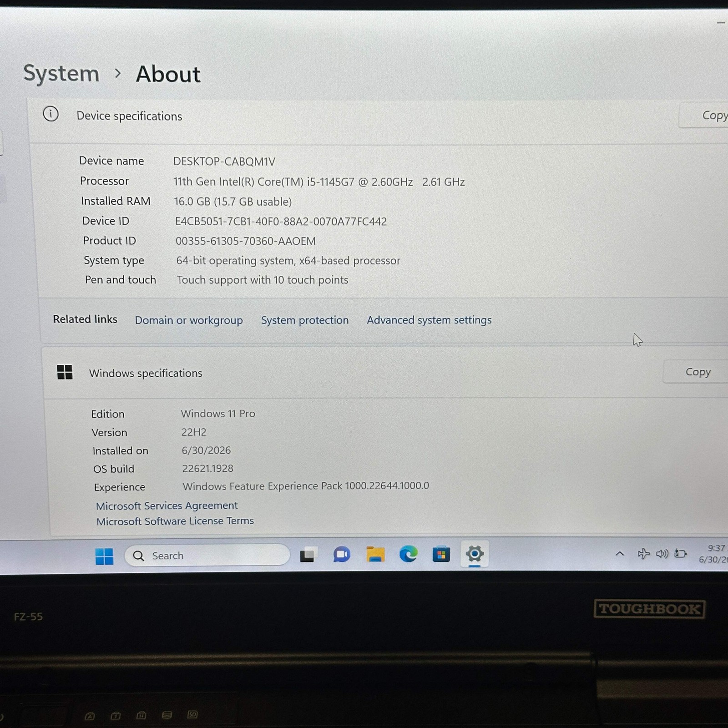This screenshot has width=728, height=728.
Task: Click the 16.0 GB installed RAM value
Action: (x=233, y=202)
